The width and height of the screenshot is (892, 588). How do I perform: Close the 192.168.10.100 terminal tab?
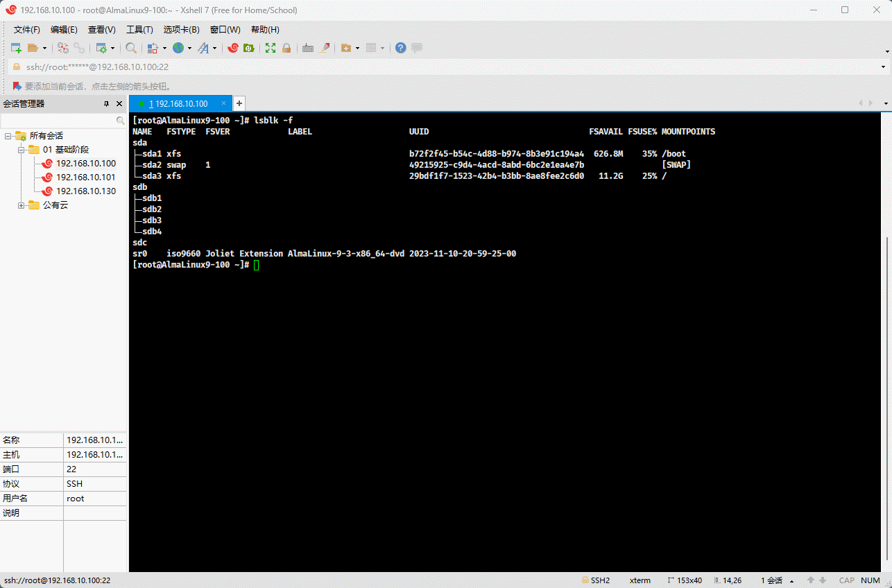point(223,103)
